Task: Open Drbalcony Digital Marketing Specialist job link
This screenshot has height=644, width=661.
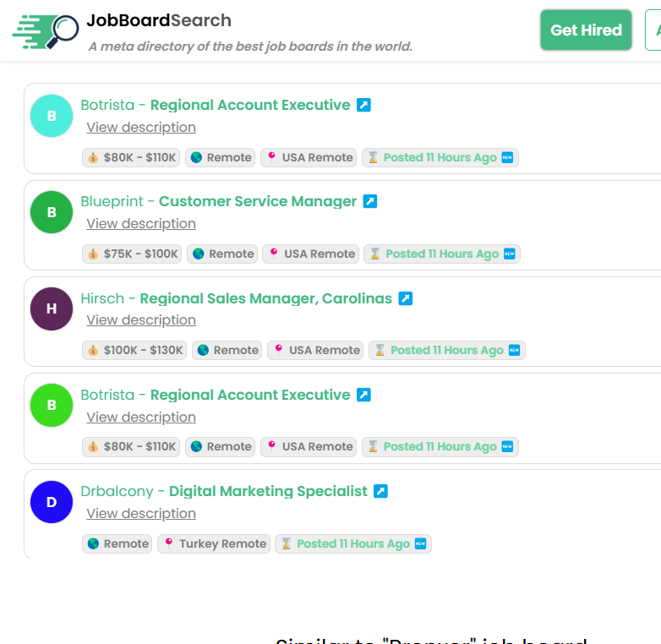Action: 268,491
